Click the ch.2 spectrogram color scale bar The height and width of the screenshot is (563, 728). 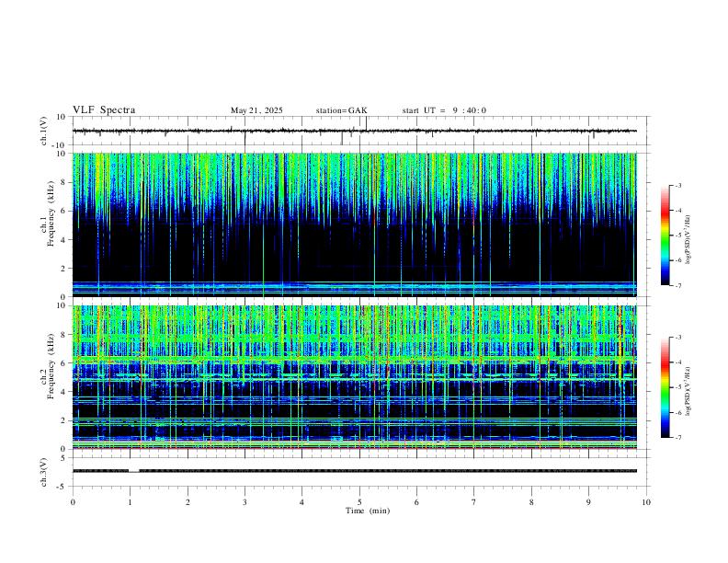(665, 387)
